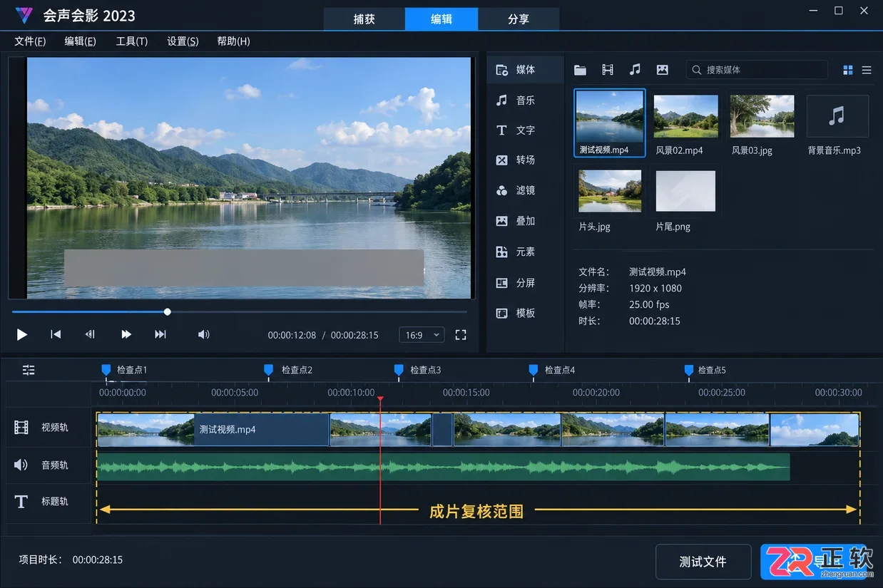Filter media by audio note icon
Viewport: 883px width, 588px height.
(x=635, y=70)
